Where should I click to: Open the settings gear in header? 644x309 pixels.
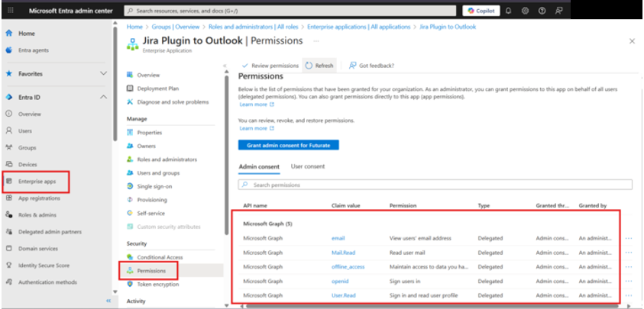tap(525, 11)
